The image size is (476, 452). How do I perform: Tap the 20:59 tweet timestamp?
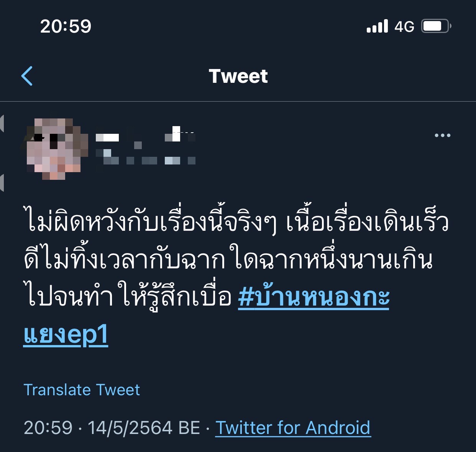coord(48,428)
